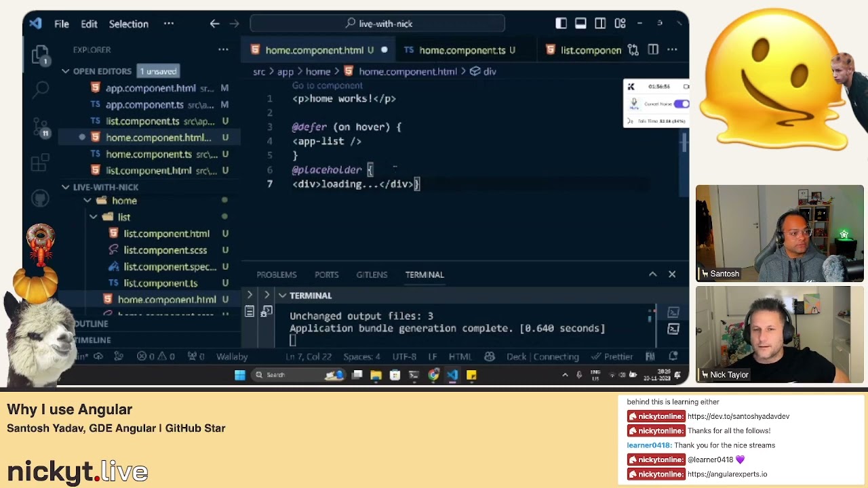Click the 'home' breadcrumb folder segment
Viewport: 868px width, 488px height.
click(317, 71)
